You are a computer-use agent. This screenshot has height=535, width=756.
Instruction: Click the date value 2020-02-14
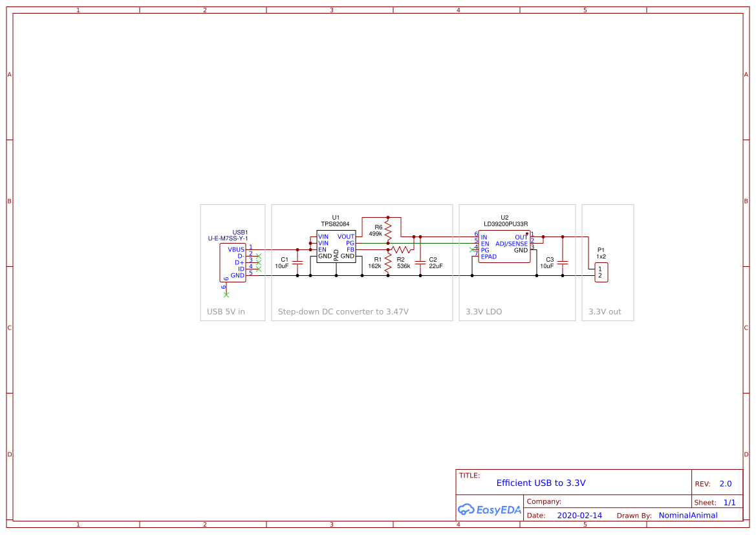coord(579,515)
